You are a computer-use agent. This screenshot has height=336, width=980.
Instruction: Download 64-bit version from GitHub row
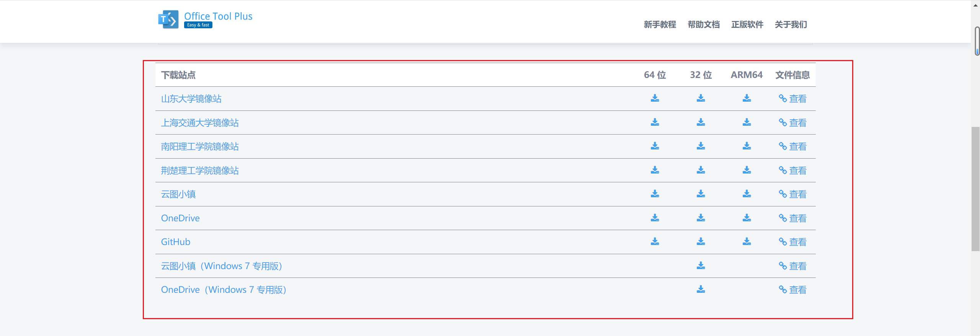(x=655, y=242)
